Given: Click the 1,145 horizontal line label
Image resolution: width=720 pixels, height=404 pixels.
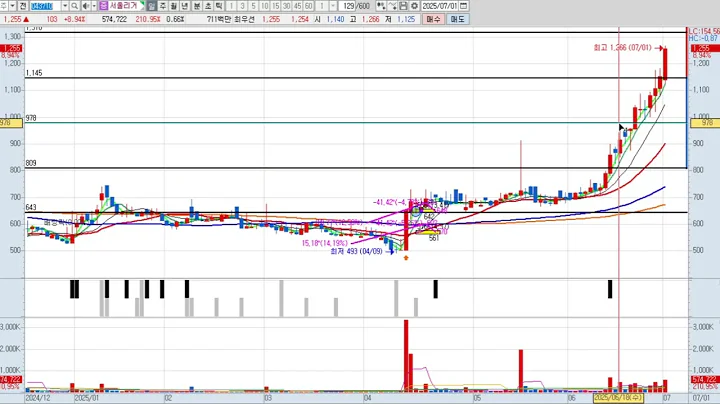Looking at the screenshot, I should [34, 73].
